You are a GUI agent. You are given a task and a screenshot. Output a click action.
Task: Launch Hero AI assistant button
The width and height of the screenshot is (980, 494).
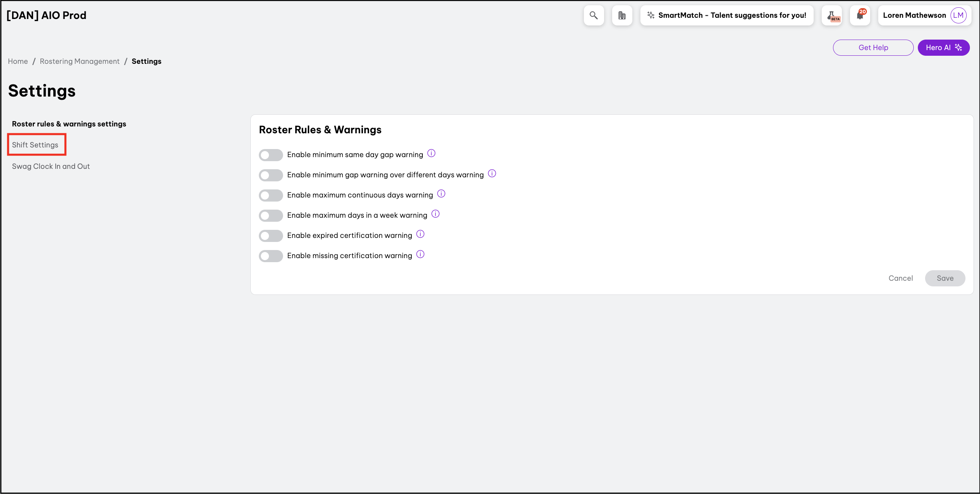pos(943,48)
